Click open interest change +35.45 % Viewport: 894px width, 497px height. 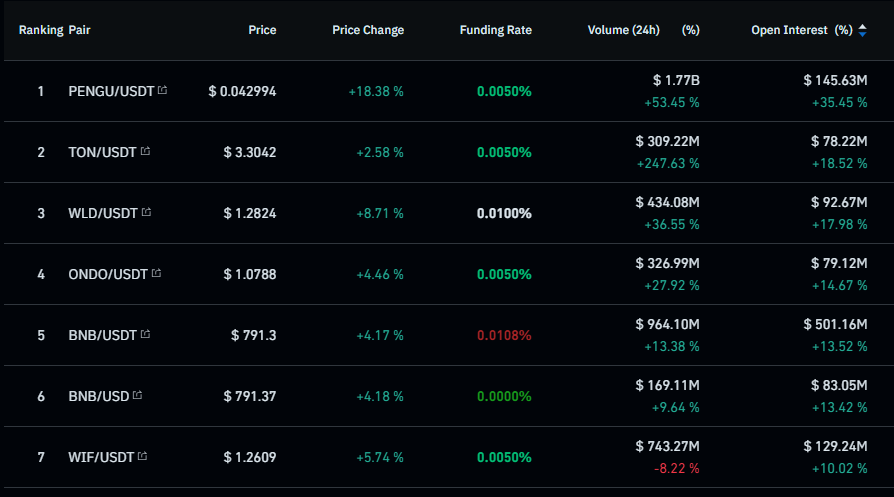point(840,103)
